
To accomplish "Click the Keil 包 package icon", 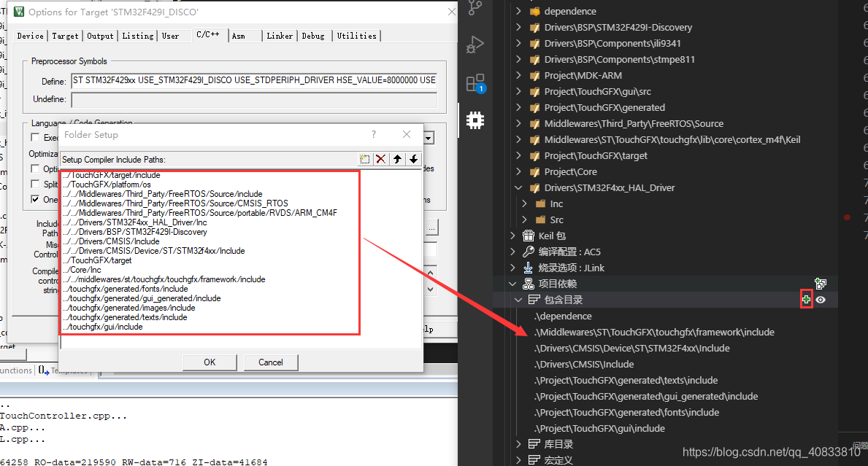I will coord(529,236).
